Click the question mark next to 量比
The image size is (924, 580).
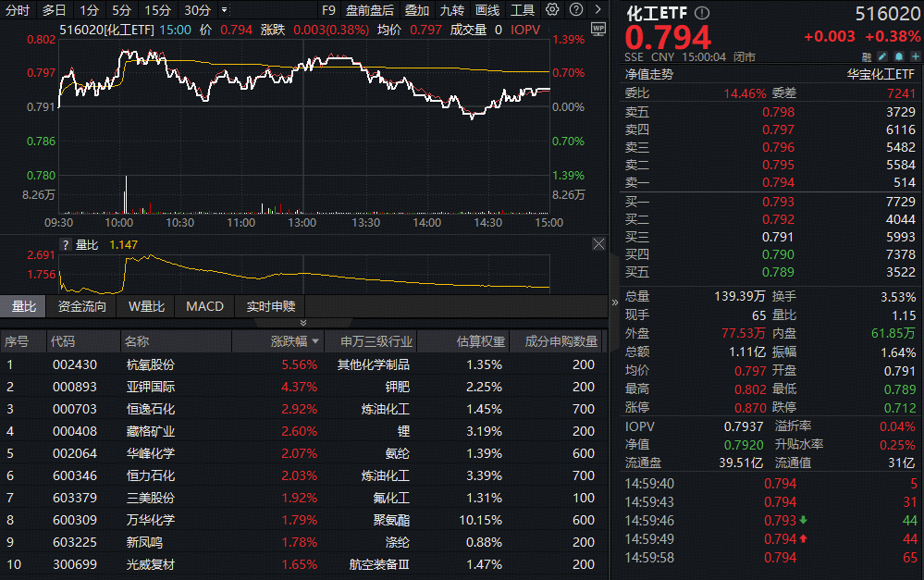pyautogui.click(x=65, y=245)
